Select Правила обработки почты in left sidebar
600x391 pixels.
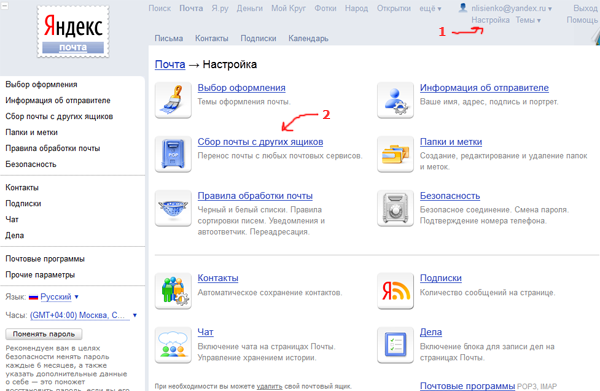pyautogui.click(x=53, y=148)
